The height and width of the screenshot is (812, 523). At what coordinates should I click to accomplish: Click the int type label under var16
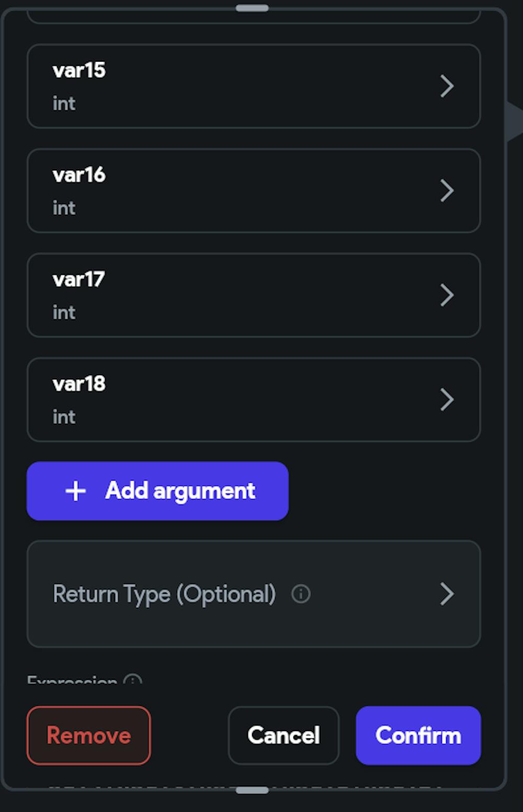[x=64, y=208]
